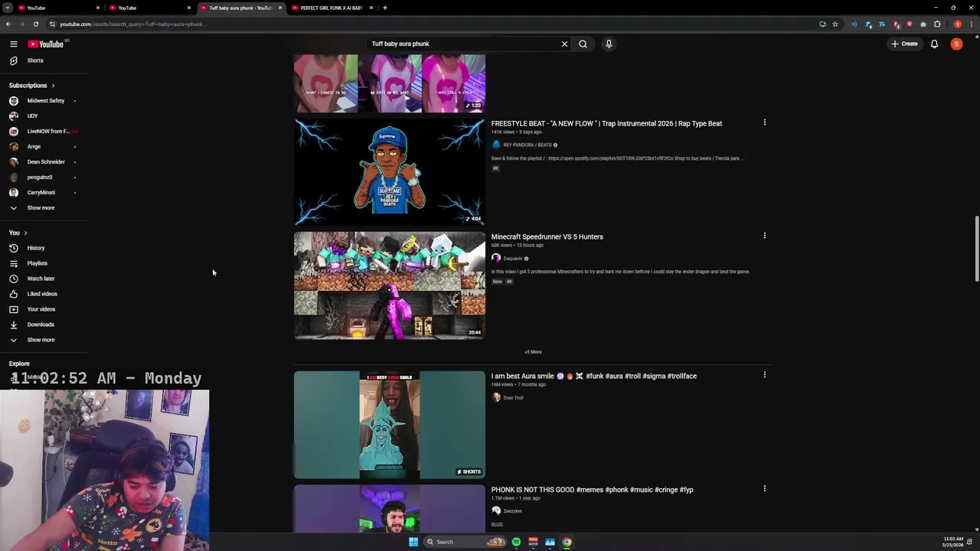980x551 pixels.
Task: Click the magnifier search button
Action: point(583,44)
